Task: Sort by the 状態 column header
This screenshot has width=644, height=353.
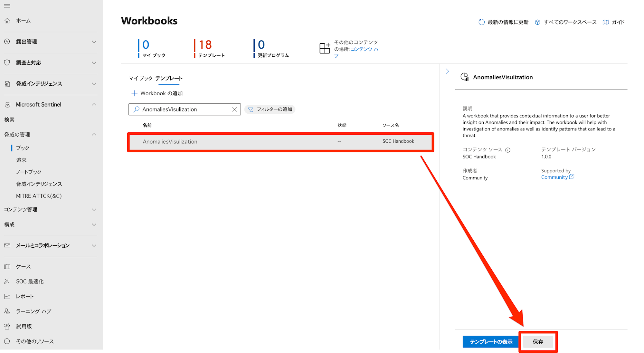Action: (342, 125)
